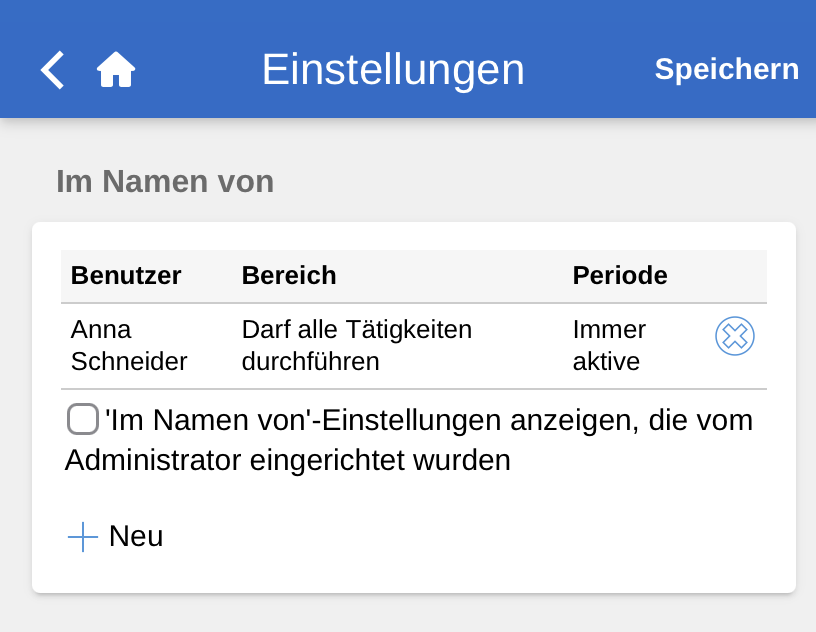
Task: Click the Neu link to add entry
Action: 136,537
